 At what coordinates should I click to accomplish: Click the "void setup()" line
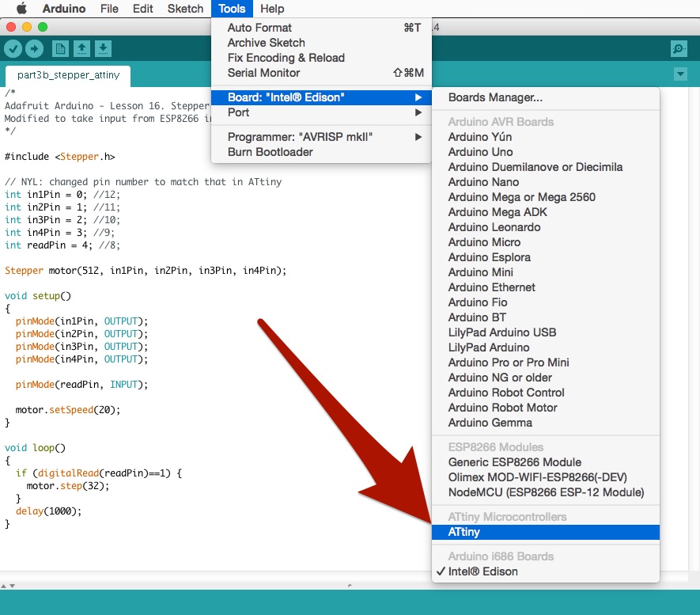38,296
